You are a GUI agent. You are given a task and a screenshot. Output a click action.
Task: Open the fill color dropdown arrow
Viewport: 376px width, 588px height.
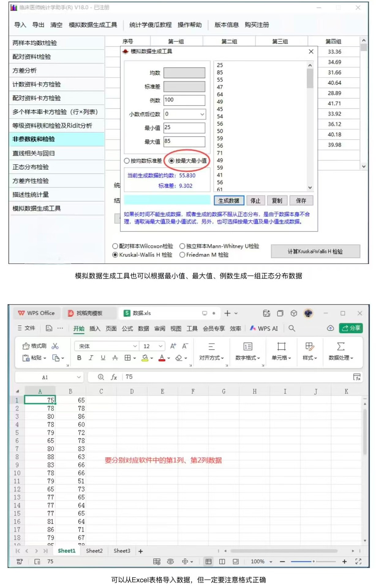tap(152, 358)
